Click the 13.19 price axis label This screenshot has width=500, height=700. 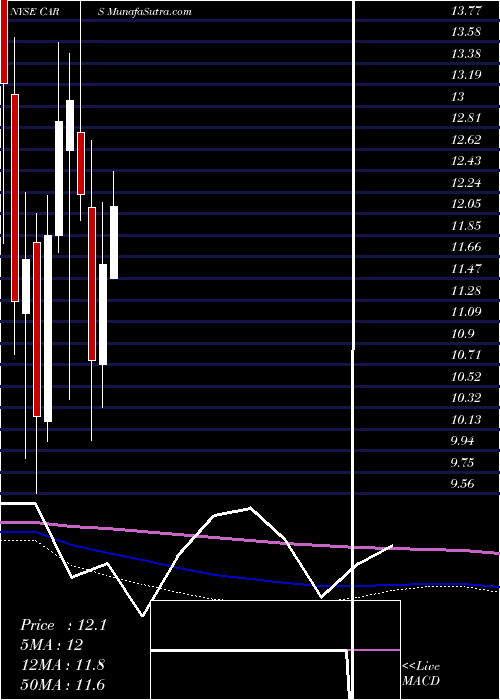467,75
